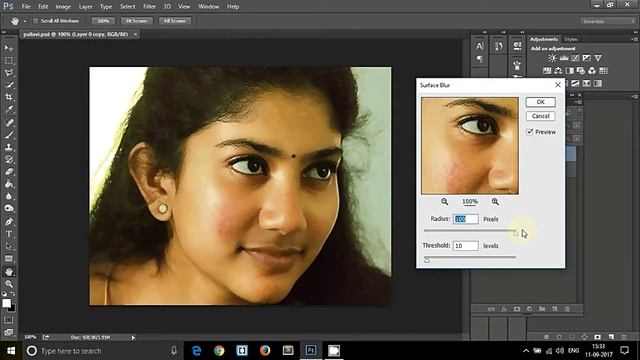The image size is (640, 360).
Task: Select the Dodge tool
Action: click(9, 209)
